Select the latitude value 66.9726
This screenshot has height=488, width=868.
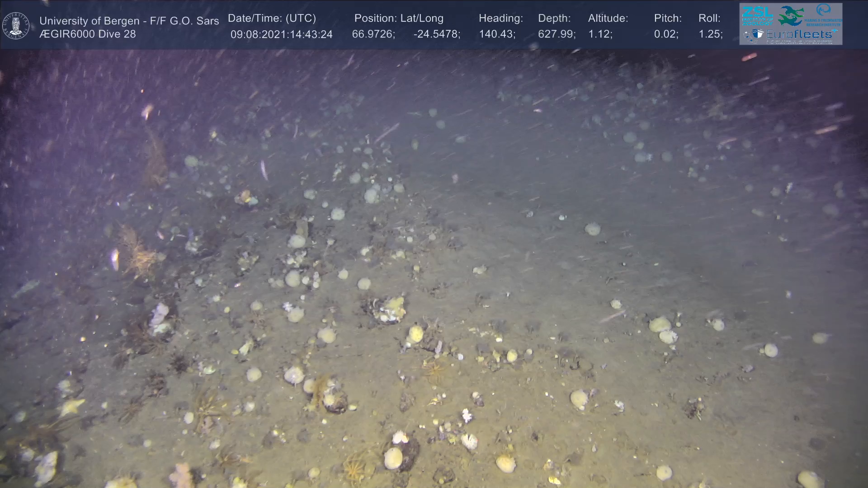tap(373, 34)
